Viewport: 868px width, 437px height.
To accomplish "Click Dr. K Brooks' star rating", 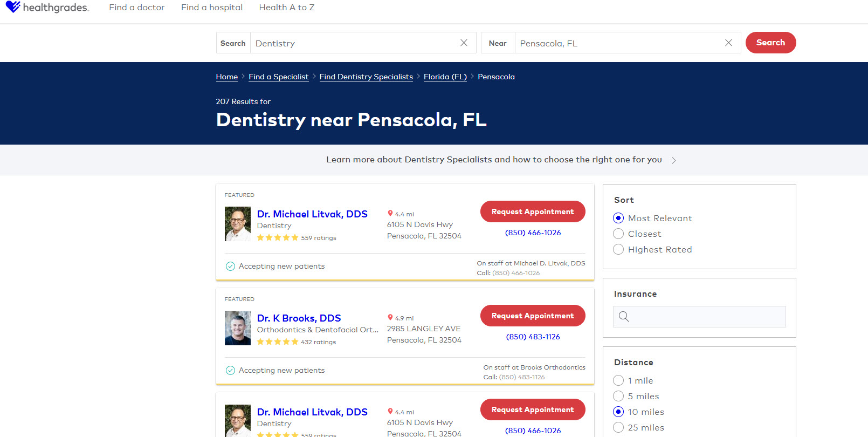I will pos(277,342).
